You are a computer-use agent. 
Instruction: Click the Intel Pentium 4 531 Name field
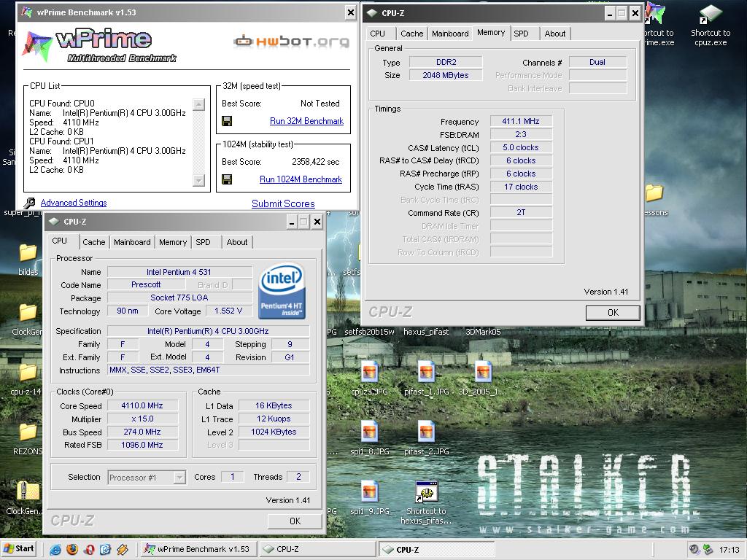tap(179, 272)
